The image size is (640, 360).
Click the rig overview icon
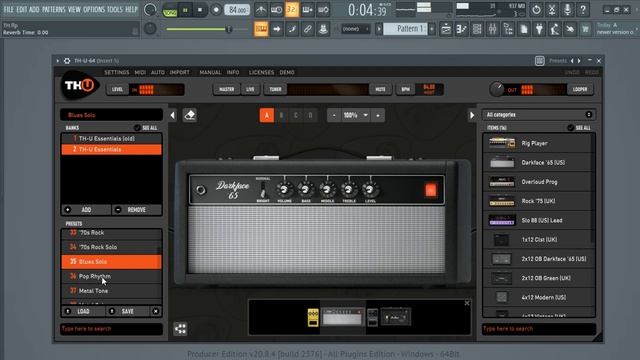coord(180,329)
